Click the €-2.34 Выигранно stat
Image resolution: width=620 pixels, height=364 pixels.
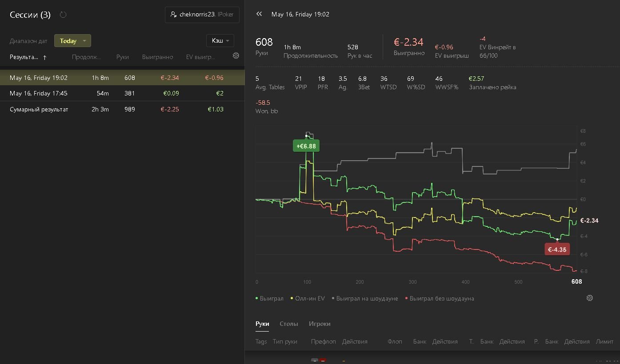pyautogui.click(x=408, y=42)
